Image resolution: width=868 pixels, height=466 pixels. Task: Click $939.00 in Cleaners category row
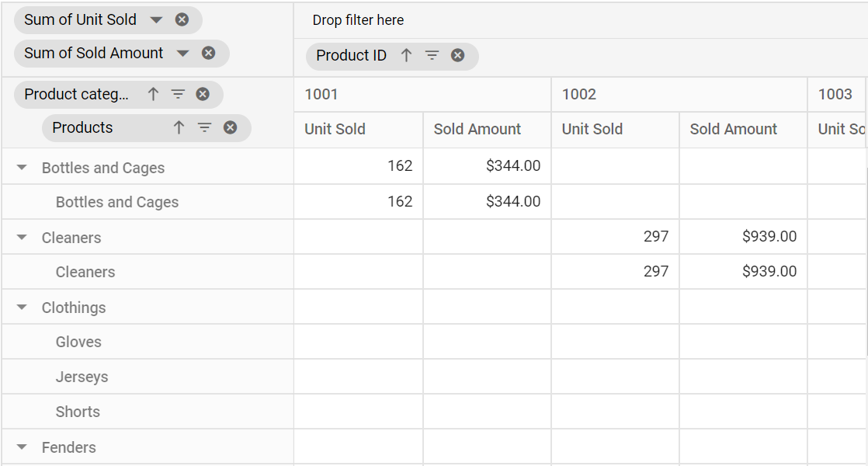point(769,236)
